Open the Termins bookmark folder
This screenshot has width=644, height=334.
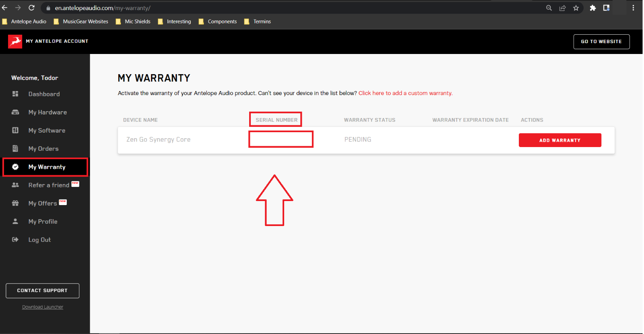pyautogui.click(x=258, y=21)
